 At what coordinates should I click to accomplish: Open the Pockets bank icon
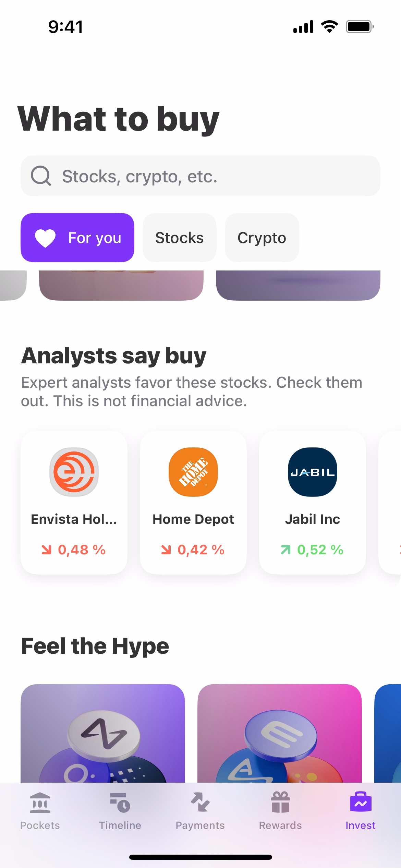click(40, 803)
